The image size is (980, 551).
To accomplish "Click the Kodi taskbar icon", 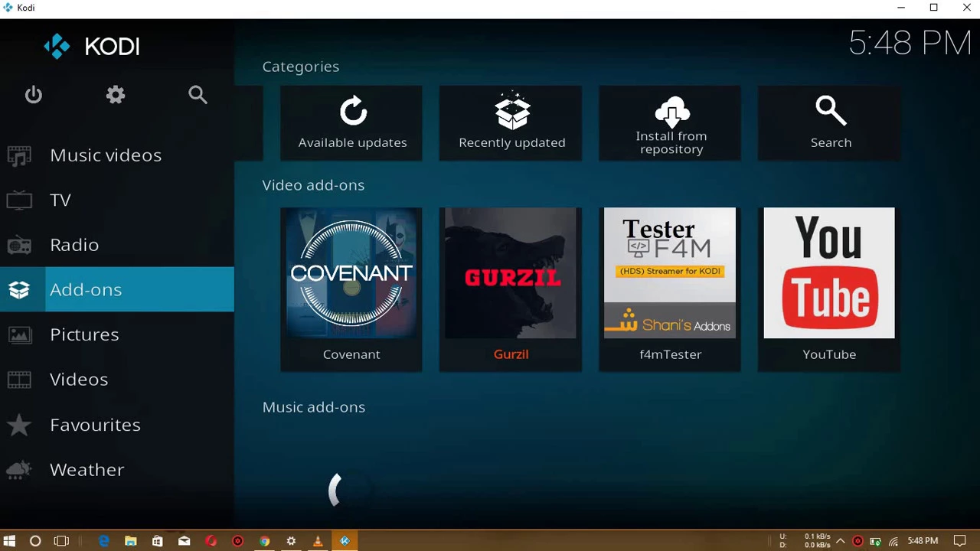I will pos(345,541).
